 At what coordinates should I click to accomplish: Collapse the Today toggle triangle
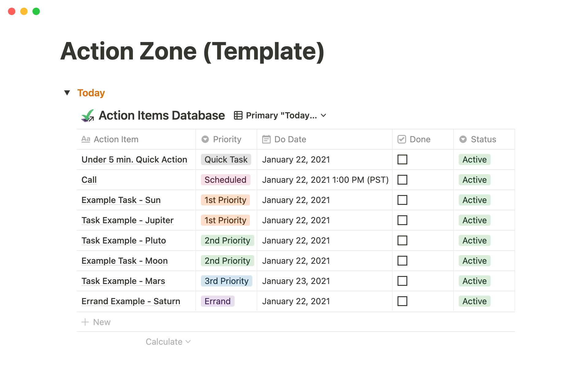(x=67, y=93)
